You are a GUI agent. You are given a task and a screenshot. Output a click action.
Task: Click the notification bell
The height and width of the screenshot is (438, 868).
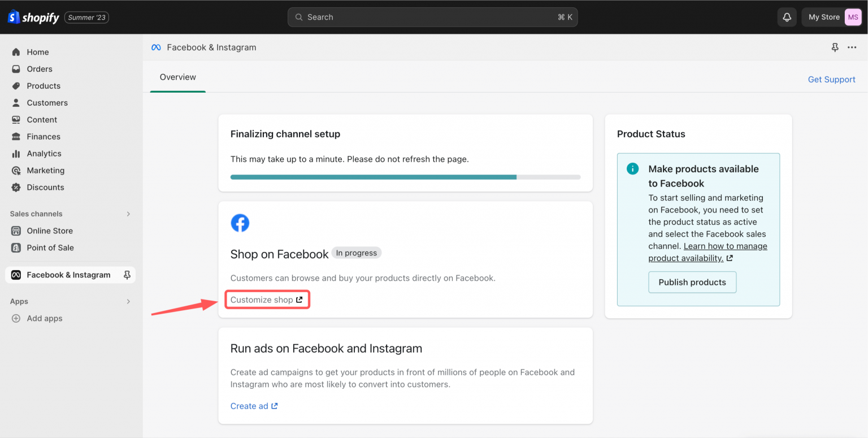(x=787, y=17)
